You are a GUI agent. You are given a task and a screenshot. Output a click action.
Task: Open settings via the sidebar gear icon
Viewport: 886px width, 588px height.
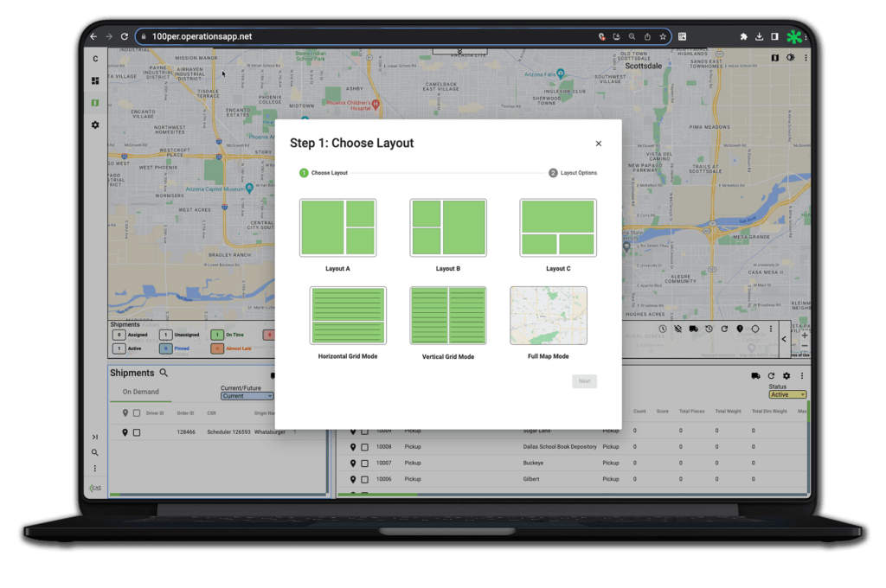(x=94, y=125)
